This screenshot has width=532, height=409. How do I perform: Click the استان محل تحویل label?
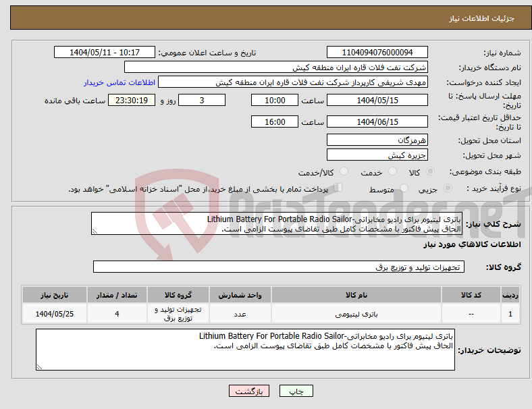pos(489,140)
